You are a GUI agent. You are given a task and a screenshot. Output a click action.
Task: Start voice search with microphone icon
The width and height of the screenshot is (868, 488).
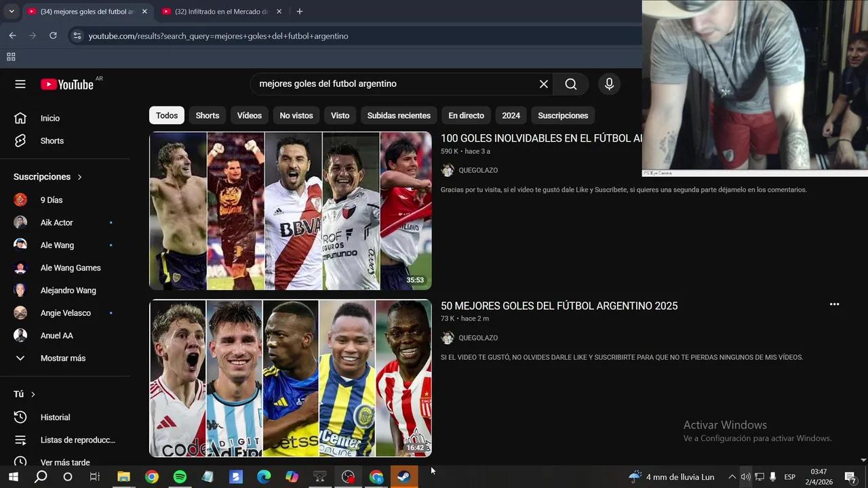coord(609,84)
